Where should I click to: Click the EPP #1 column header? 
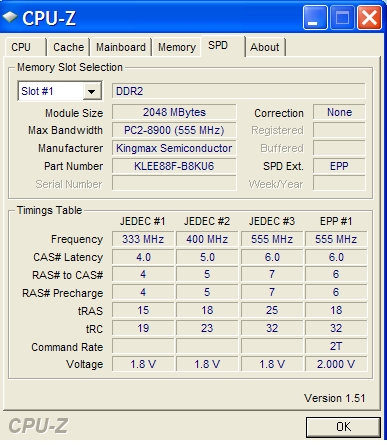336,221
